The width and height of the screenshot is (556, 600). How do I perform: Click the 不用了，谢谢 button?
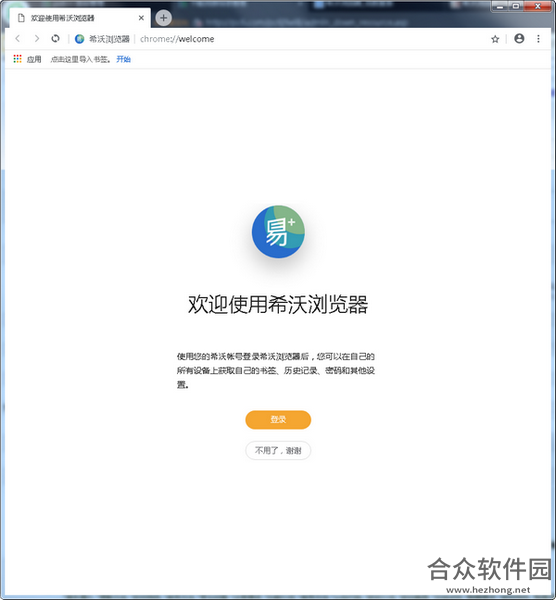click(278, 451)
